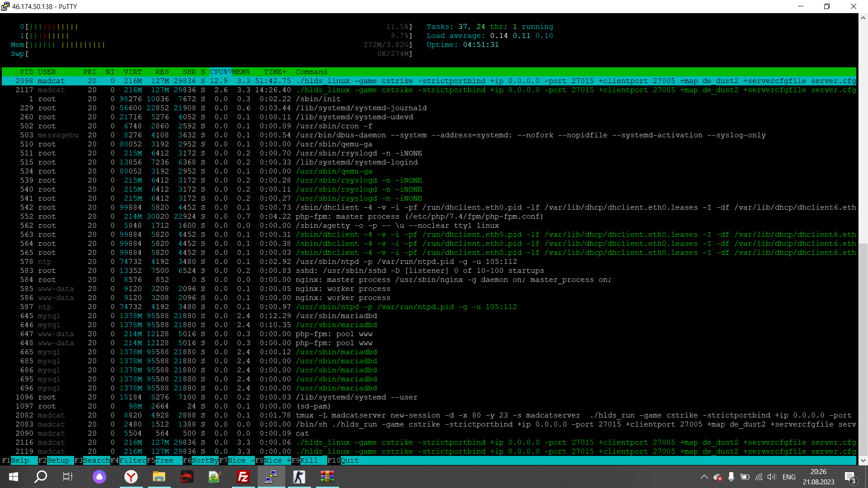Select dbus-daemon process row PID 503
Image resolution: width=868 pixels, height=488 pixels.
(x=429, y=135)
